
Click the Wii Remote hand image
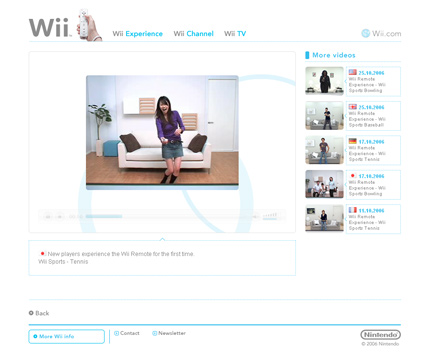(88, 25)
